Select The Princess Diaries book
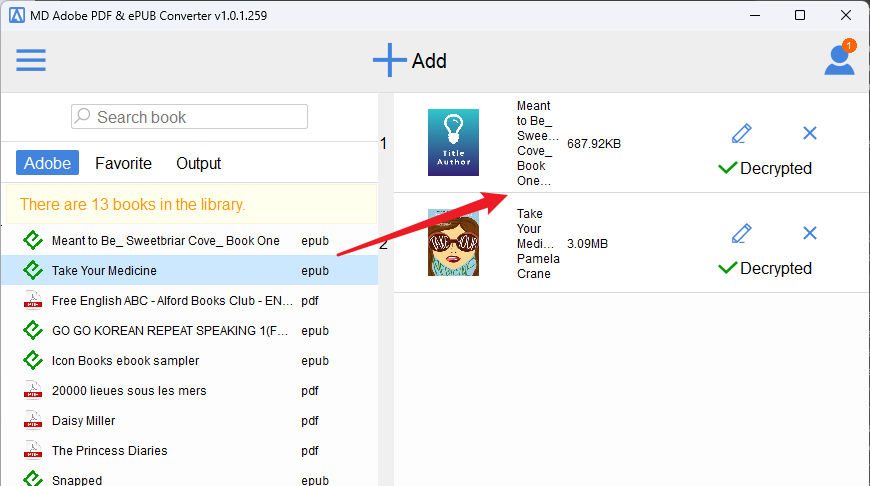 click(x=189, y=450)
